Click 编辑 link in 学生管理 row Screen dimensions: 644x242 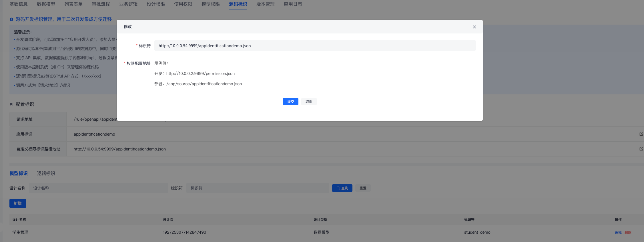[x=618, y=232]
